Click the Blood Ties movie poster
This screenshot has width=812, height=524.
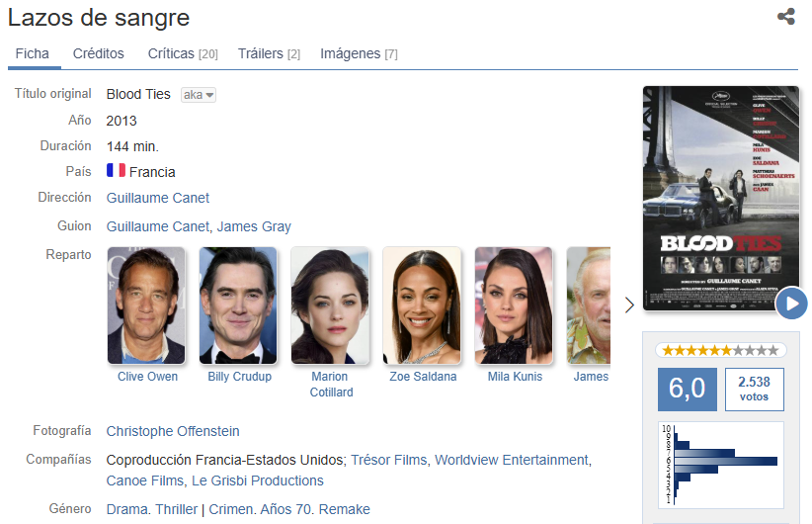pos(721,199)
